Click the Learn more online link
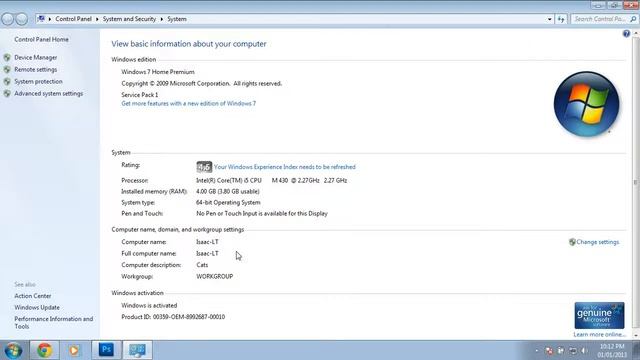Viewport: 640px width, 360px height. click(x=599, y=335)
